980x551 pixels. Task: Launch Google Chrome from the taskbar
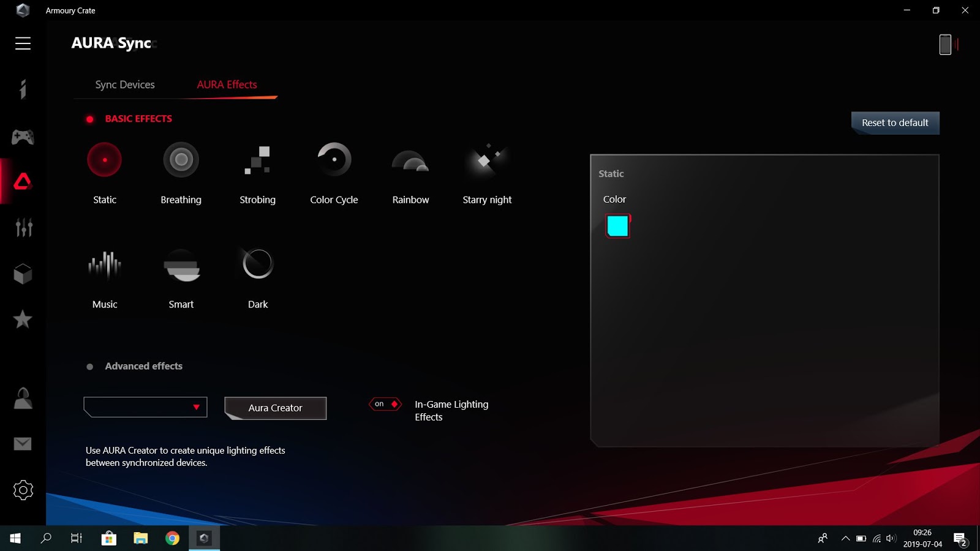tap(173, 538)
